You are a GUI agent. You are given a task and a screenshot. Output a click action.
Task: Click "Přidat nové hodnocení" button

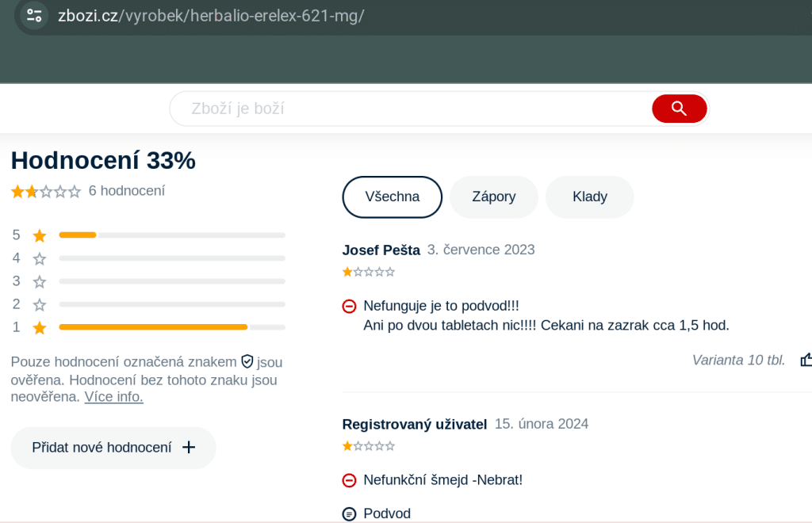[113, 448]
